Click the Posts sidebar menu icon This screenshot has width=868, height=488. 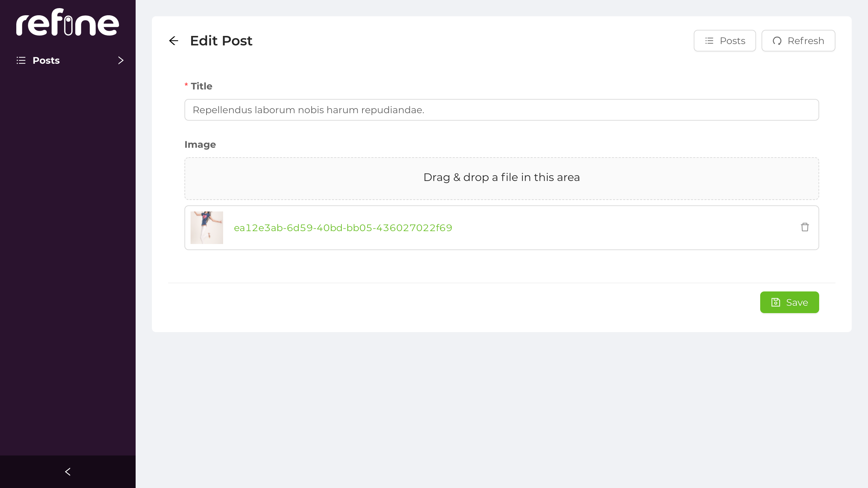coord(21,60)
